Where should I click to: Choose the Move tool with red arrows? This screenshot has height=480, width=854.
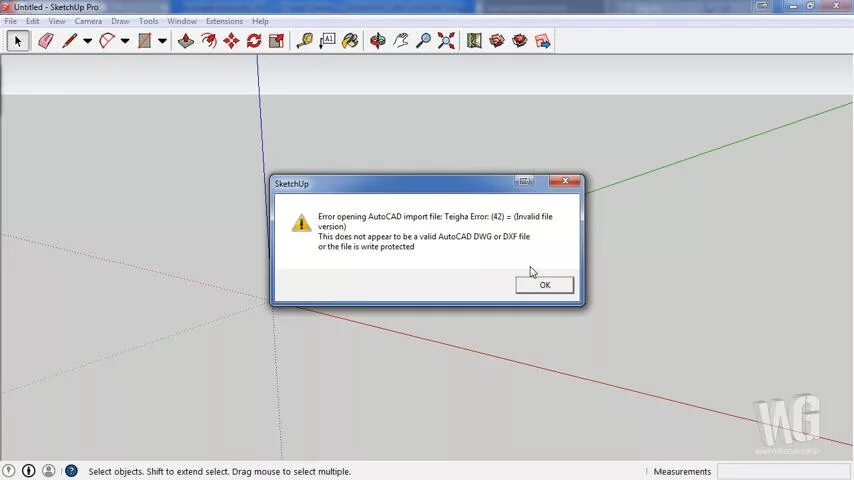[x=231, y=41]
